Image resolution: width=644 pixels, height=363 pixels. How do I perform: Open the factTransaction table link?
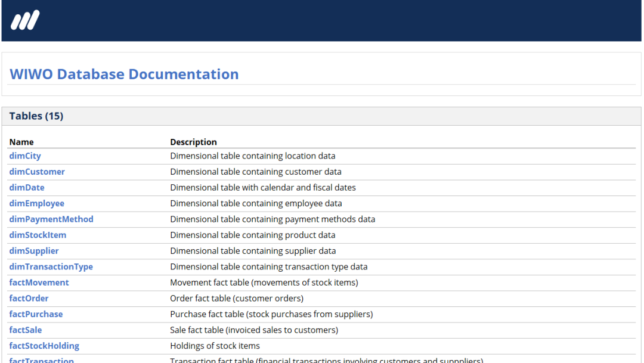click(x=42, y=360)
